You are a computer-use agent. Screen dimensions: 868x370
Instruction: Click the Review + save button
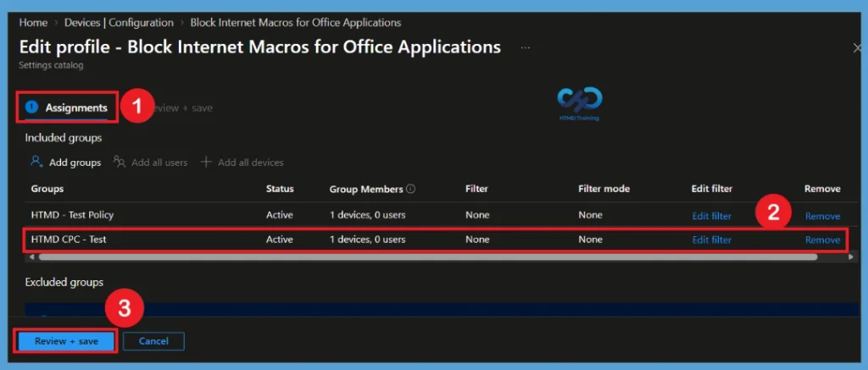(x=66, y=341)
